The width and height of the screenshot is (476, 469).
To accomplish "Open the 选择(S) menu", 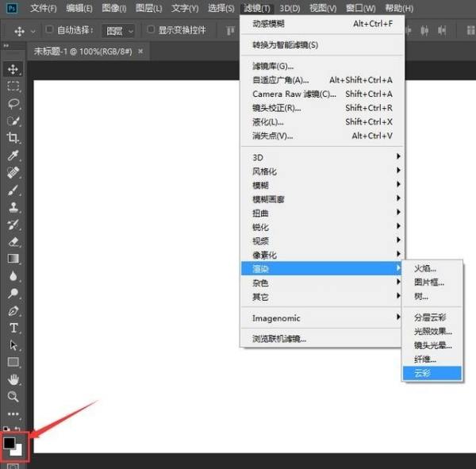I will [221, 8].
